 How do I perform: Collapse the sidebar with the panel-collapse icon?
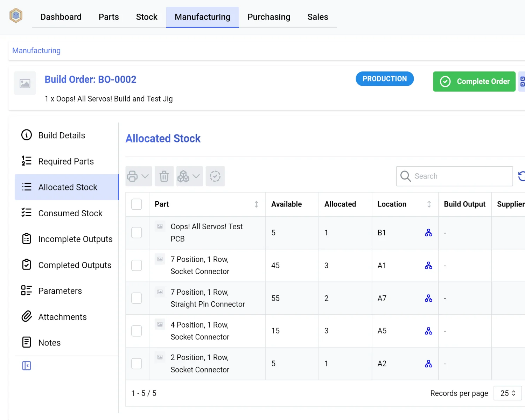tap(27, 366)
